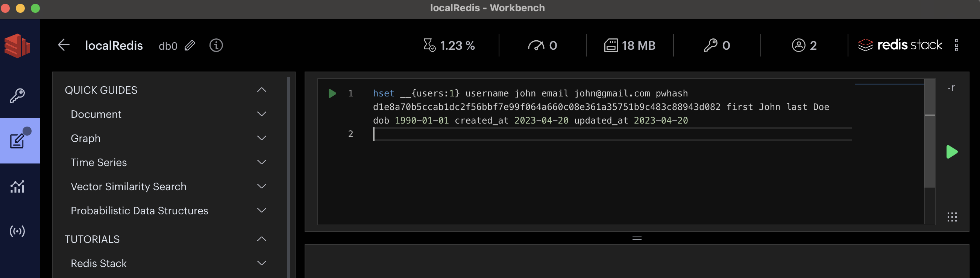
Task: Click the john@gmail.com email text in the editor
Action: pos(612,93)
